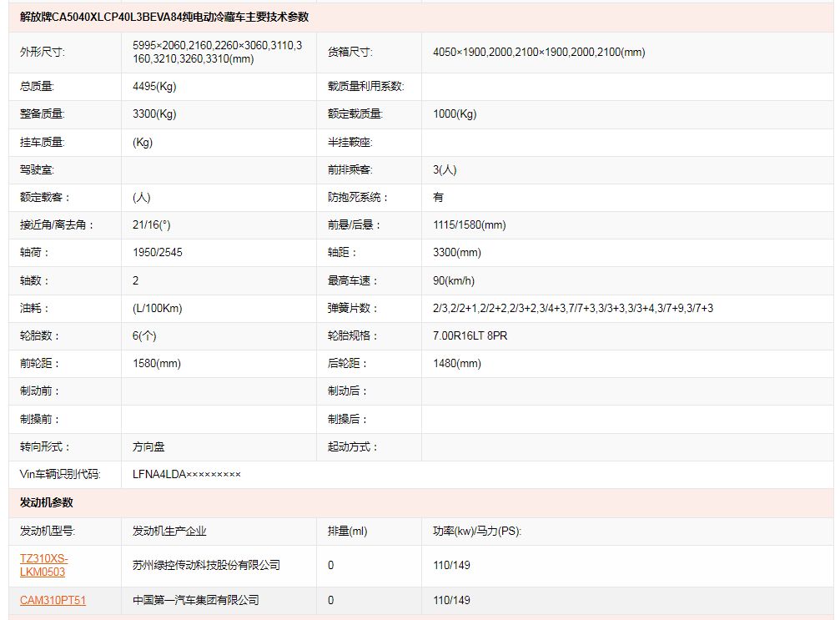The image size is (840, 620).
Task: Click the 苏州绿控传动科技股份有限公司 manufacturer cell
Action: tap(206, 565)
